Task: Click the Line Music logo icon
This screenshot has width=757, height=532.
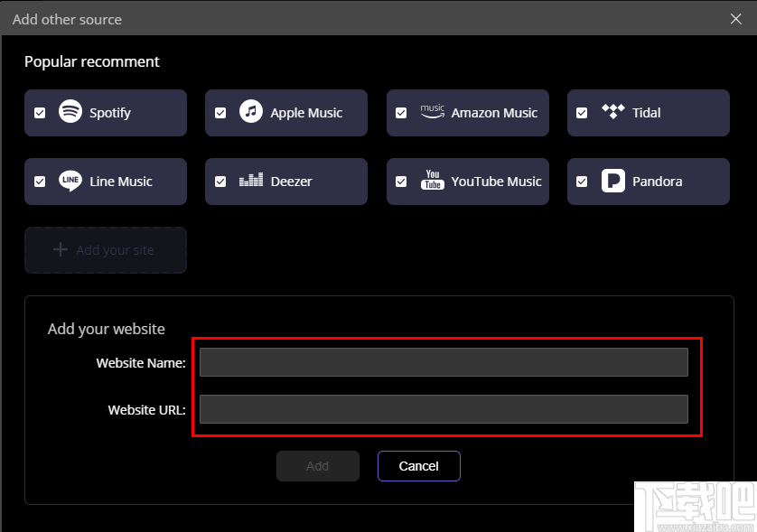Action: [70, 181]
